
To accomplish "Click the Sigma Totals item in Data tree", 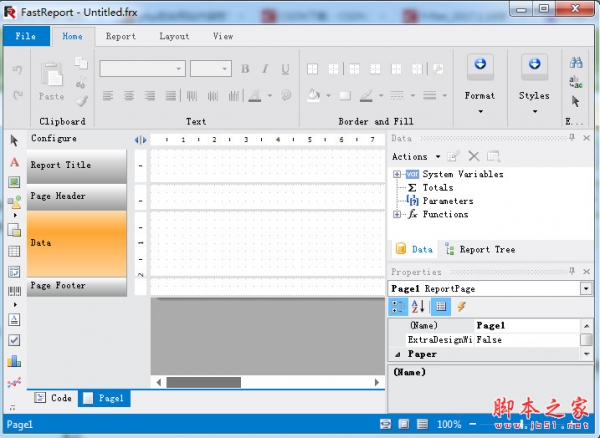I will pos(437,187).
